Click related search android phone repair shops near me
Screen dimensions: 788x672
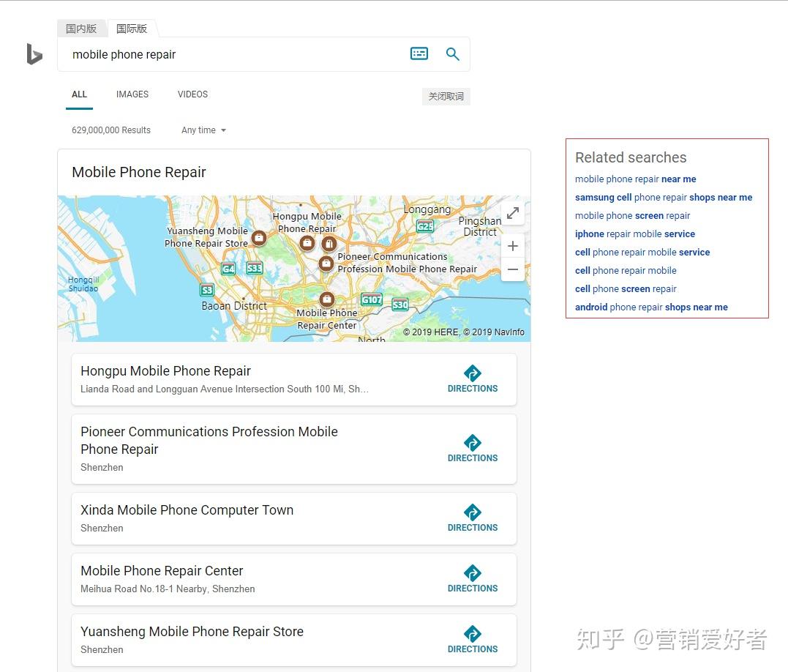pos(651,307)
